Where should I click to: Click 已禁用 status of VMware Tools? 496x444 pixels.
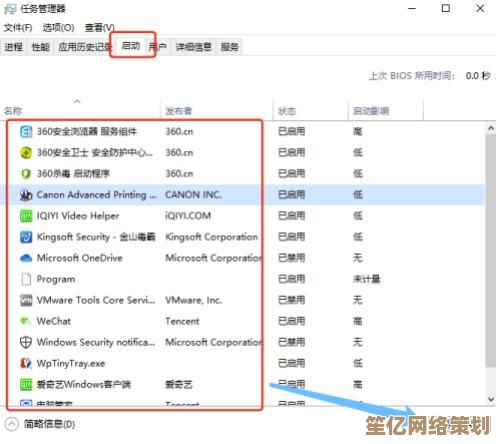tap(292, 300)
